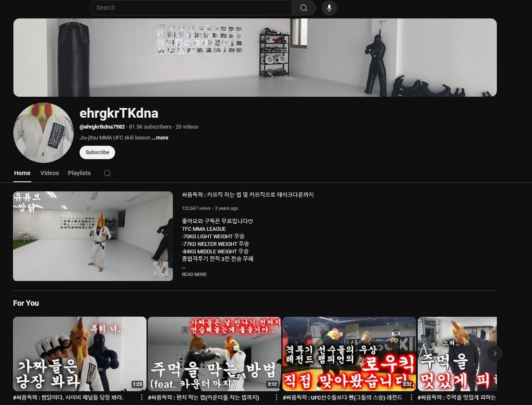Open the 3:12 punch blocking video thumbnail

pyautogui.click(x=214, y=354)
